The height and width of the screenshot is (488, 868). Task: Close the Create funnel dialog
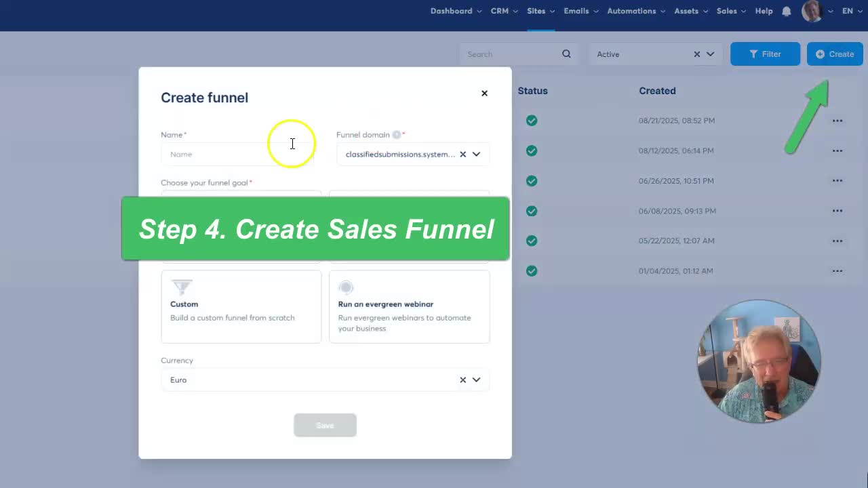click(x=484, y=94)
